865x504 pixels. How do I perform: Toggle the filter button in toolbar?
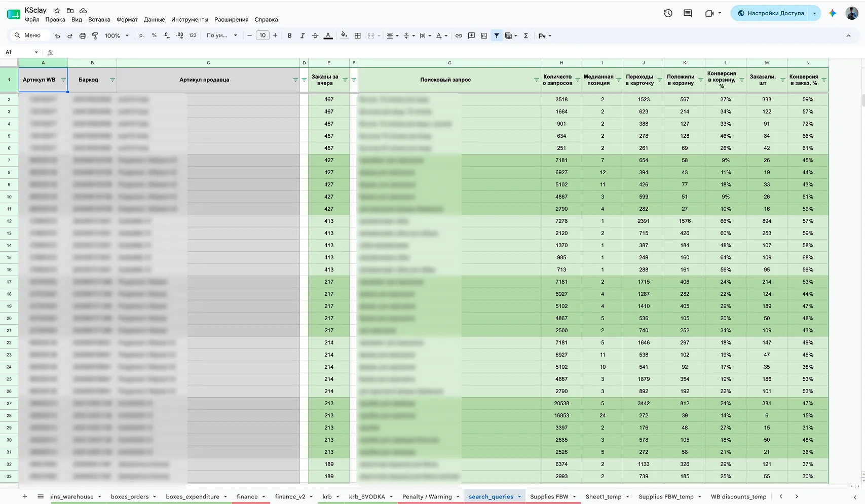[x=497, y=36]
